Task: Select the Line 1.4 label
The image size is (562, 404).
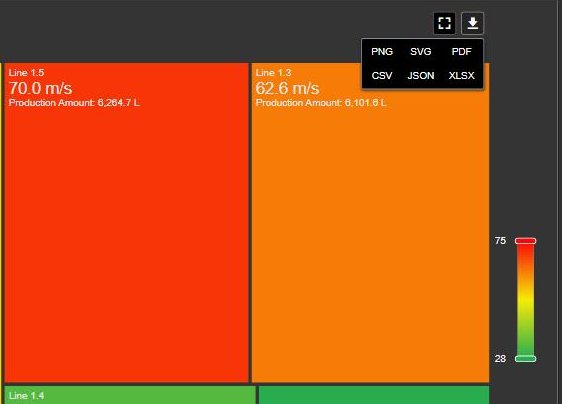Action: [27, 396]
